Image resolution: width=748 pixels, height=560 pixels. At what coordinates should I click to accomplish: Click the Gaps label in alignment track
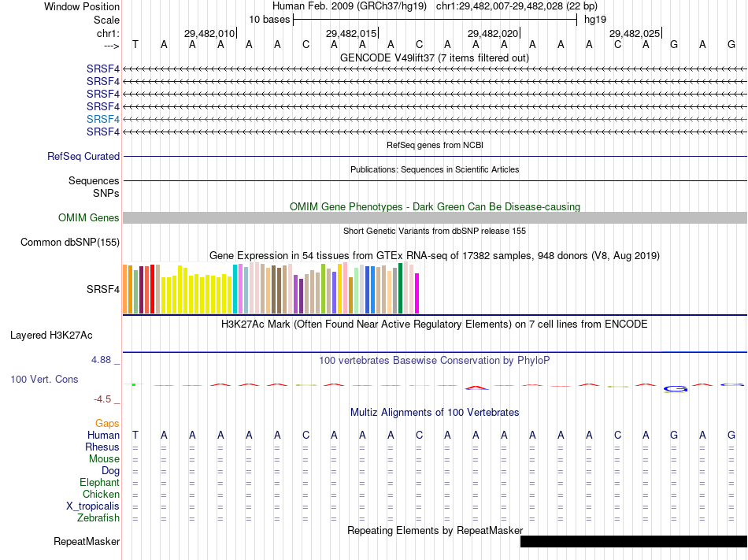point(107,424)
